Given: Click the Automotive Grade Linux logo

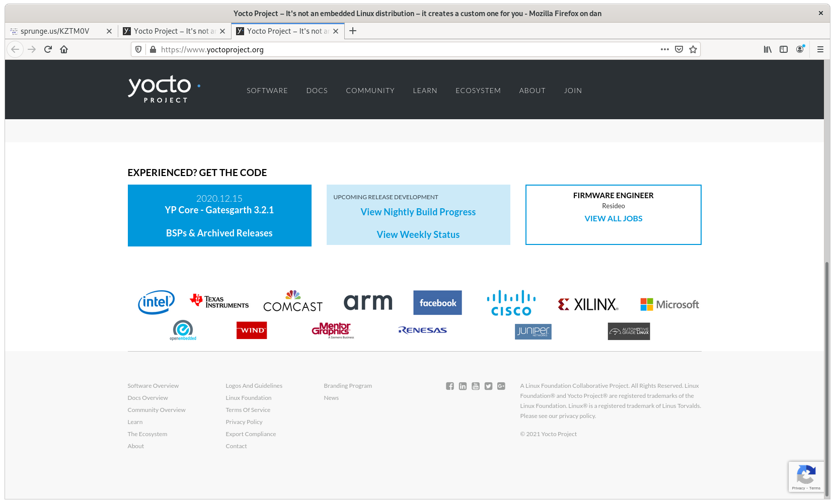Looking at the screenshot, I should pos(629,331).
